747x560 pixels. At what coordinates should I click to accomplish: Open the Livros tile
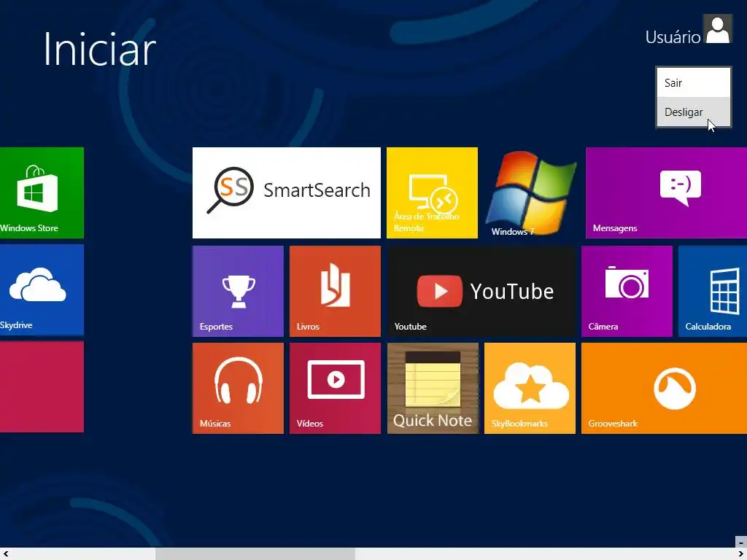click(x=335, y=292)
